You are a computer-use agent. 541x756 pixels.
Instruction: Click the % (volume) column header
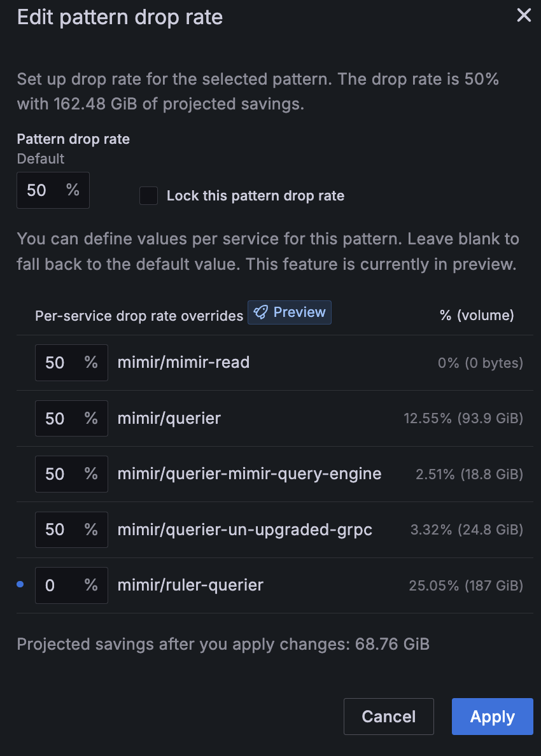tap(476, 314)
